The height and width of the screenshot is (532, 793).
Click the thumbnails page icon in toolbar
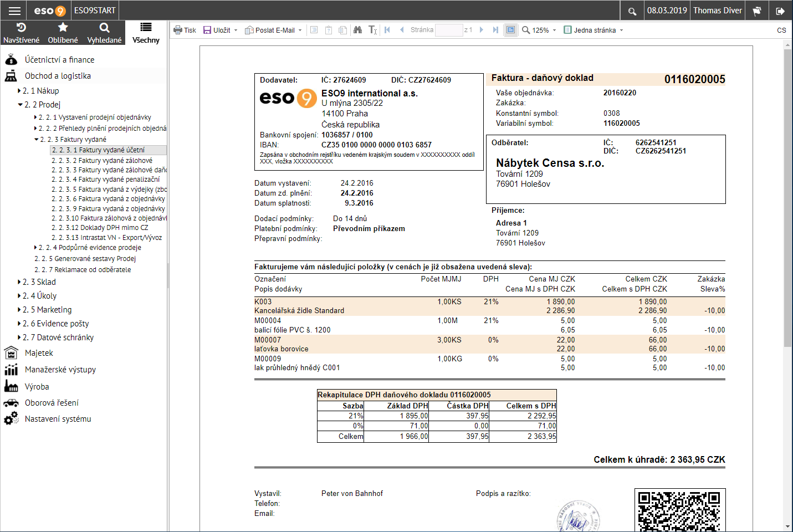tap(314, 30)
